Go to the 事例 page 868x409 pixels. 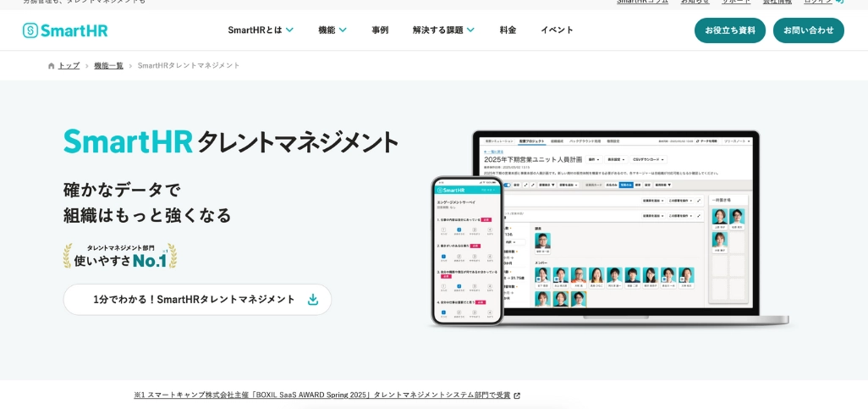click(380, 30)
